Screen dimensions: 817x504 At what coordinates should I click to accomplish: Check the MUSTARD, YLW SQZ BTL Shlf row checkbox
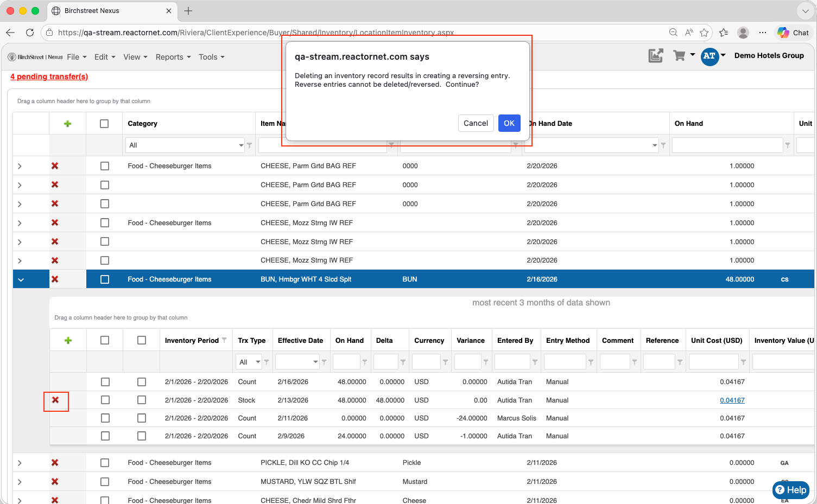click(105, 482)
